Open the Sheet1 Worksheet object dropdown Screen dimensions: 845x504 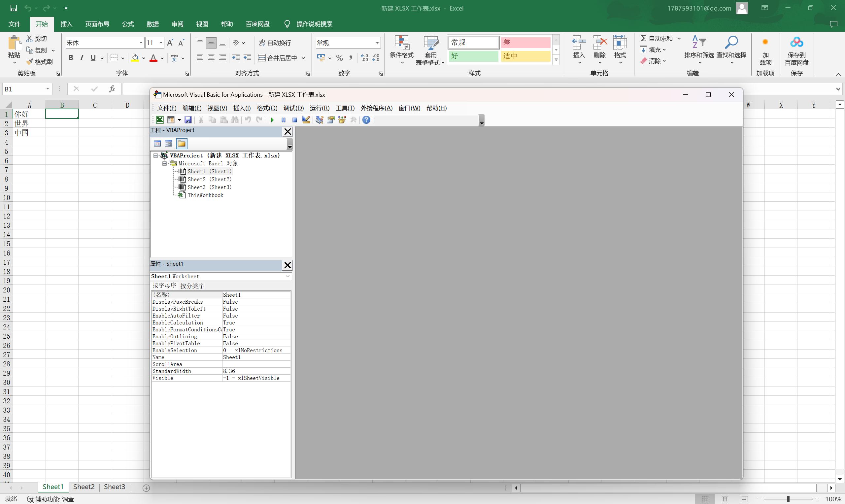pyautogui.click(x=288, y=277)
